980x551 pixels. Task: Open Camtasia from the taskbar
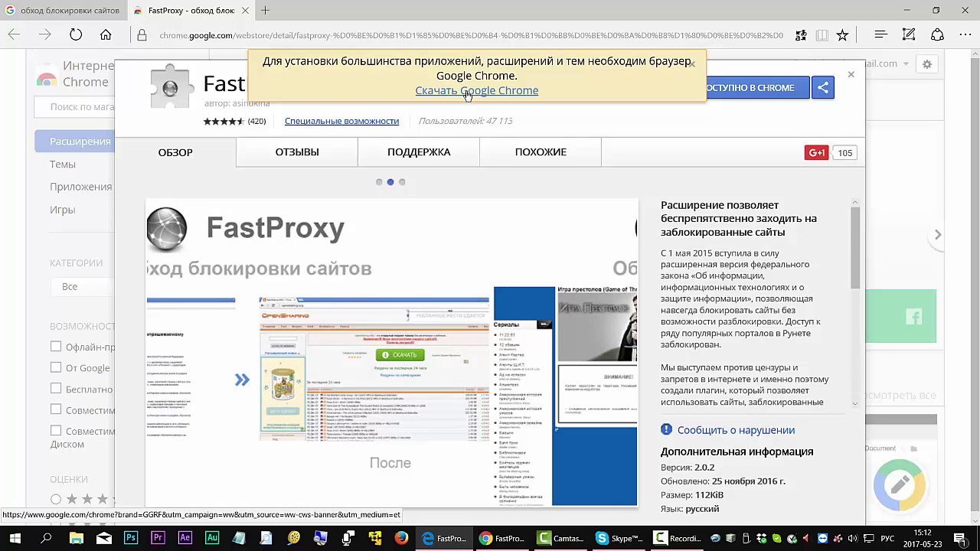tap(560, 538)
